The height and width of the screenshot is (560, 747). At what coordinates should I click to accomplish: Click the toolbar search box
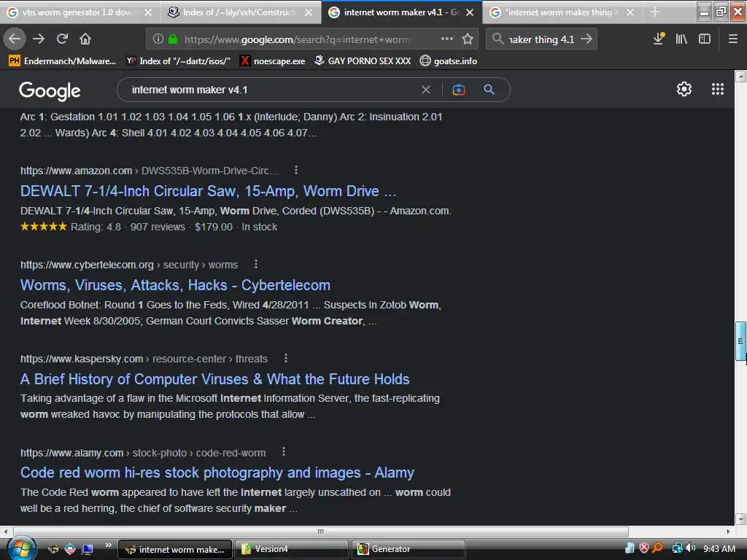click(541, 39)
